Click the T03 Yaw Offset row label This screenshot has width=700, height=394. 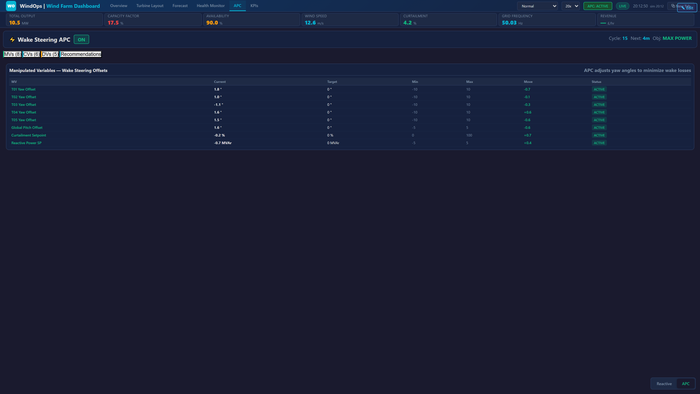click(24, 104)
